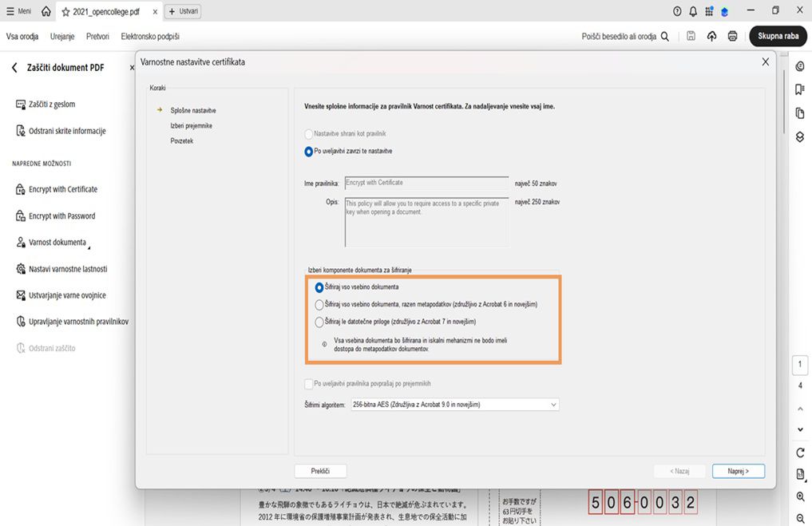Close the 2021_opencollege.pdf tab
This screenshot has width=812, height=526.
click(155, 11)
